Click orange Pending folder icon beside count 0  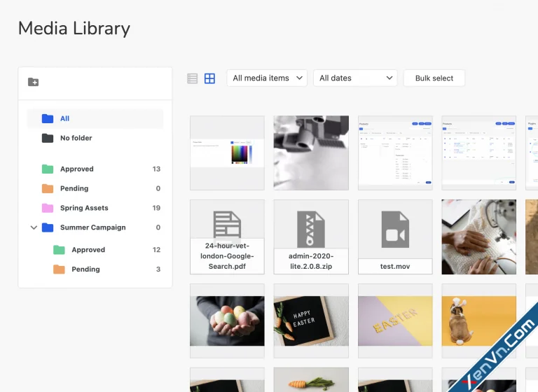click(x=48, y=188)
